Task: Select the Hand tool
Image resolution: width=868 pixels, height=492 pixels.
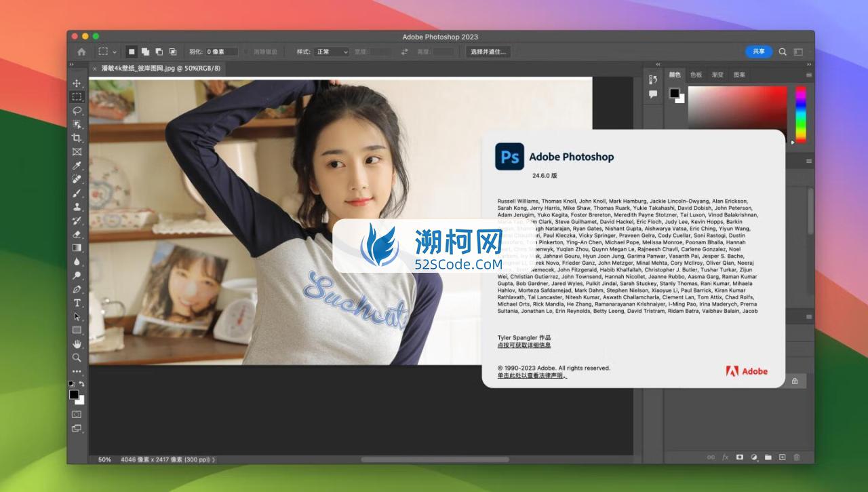Action: click(x=77, y=343)
